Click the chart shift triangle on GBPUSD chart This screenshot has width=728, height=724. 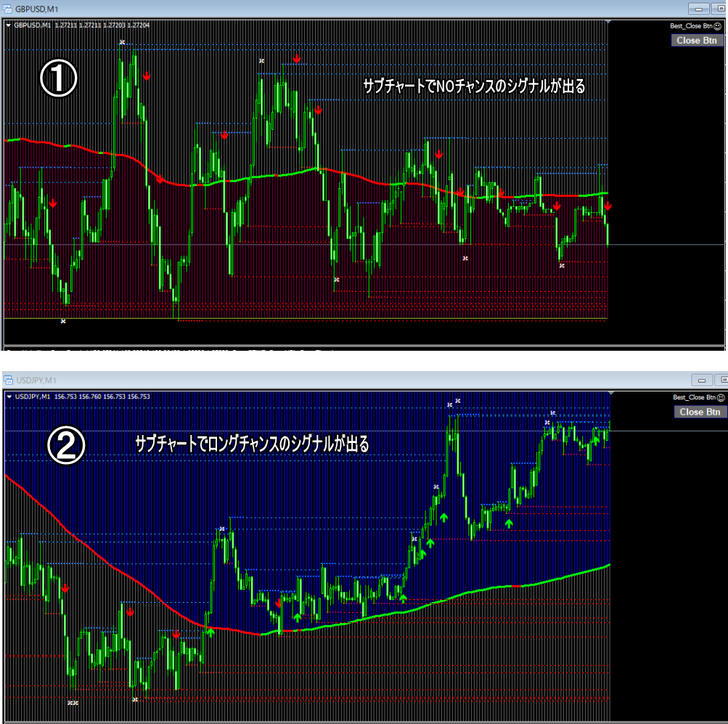pos(608,21)
